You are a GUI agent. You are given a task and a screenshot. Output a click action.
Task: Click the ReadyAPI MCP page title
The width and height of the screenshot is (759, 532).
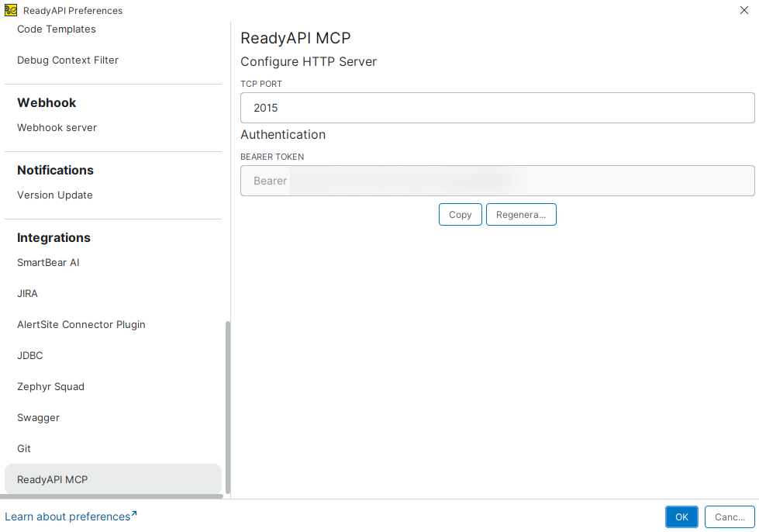(x=295, y=38)
